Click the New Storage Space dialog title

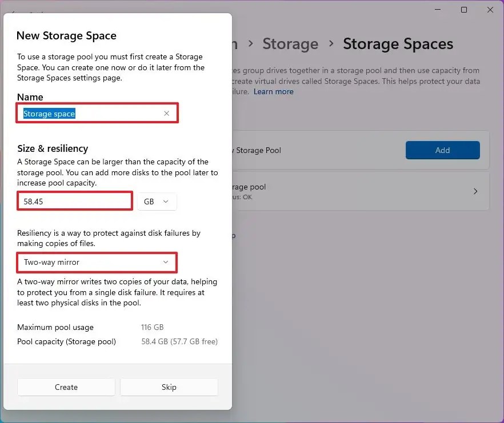click(x=66, y=35)
